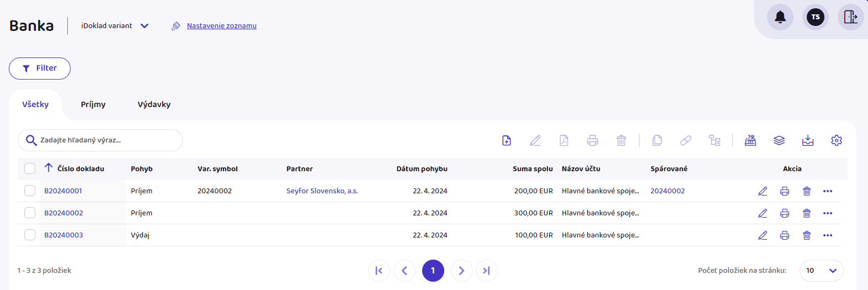Edit row B20240001 with pencil icon
Viewport: 868px width, 290px height.
(x=763, y=191)
